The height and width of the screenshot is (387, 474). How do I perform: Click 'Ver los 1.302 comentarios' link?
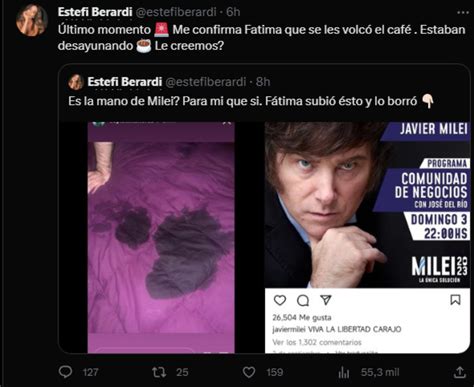[x=317, y=342]
